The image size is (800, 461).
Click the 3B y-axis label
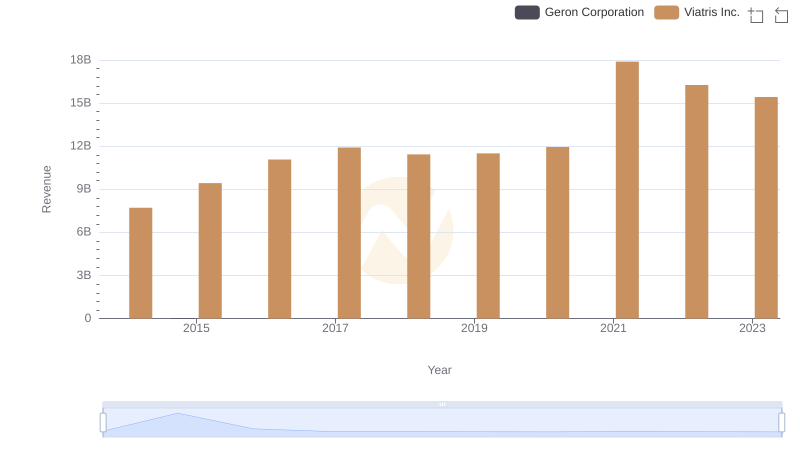(x=84, y=275)
